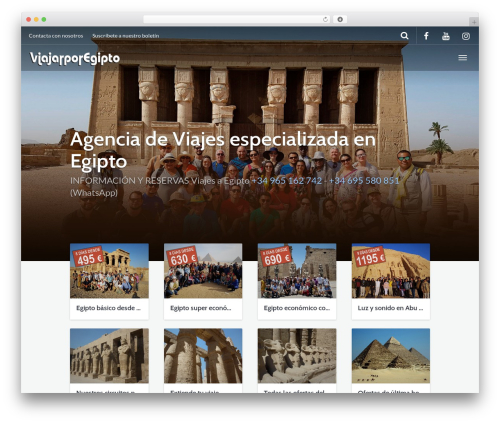Open the Instagram profile icon
Screen dimensions: 500x423
point(466,36)
